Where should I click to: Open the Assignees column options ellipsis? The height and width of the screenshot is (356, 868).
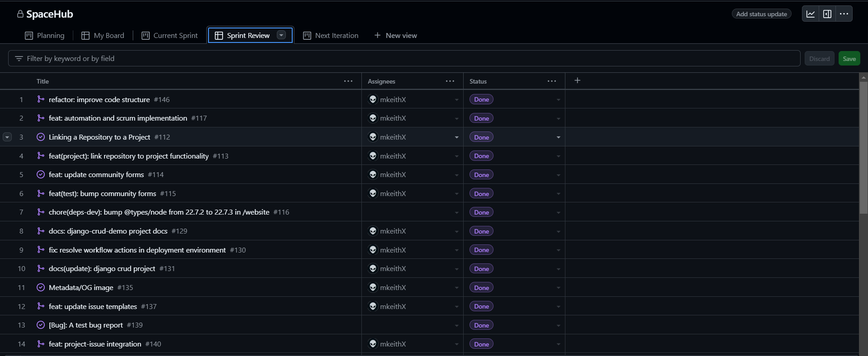tap(450, 81)
